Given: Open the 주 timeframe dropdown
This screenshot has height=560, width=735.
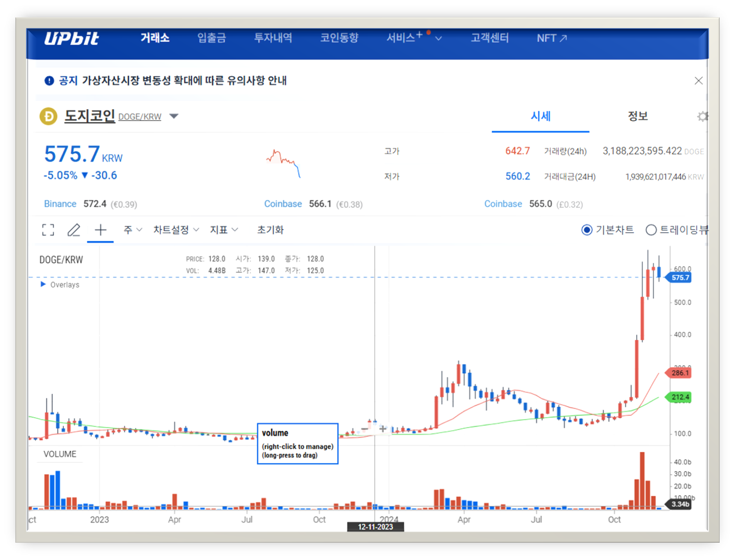Looking at the screenshot, I should [133, 230].
